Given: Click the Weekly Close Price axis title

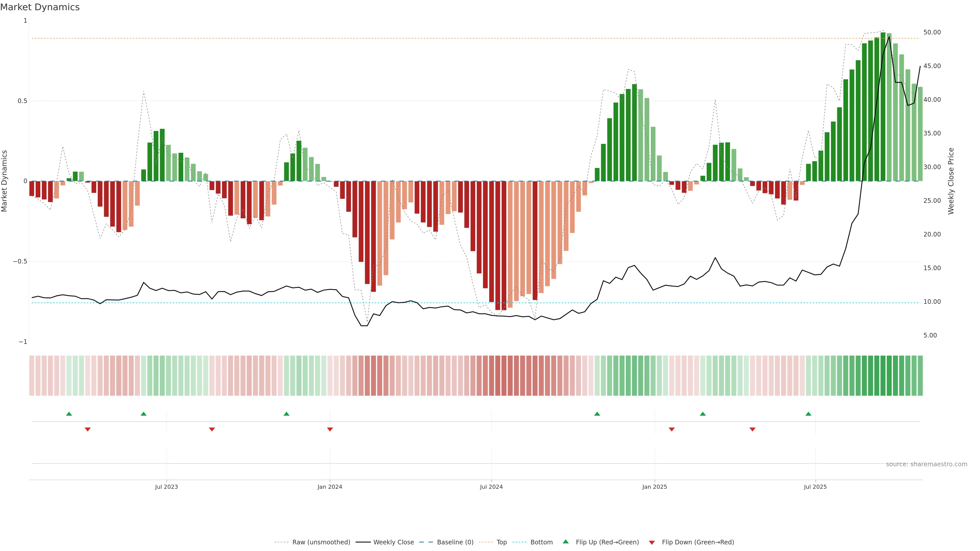Looking at the screenshot, I should 951,181.
